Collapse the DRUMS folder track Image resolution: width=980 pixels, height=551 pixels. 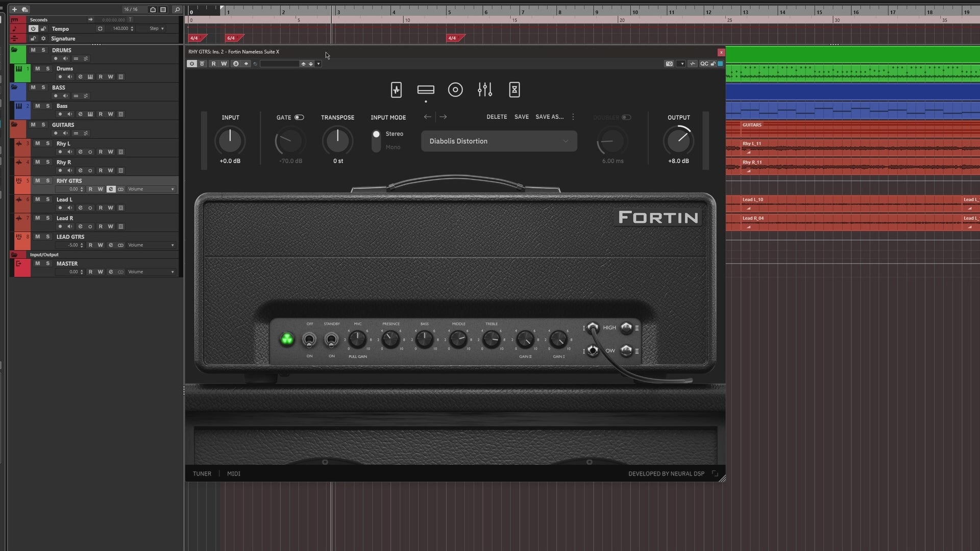(x=14, y=50)
